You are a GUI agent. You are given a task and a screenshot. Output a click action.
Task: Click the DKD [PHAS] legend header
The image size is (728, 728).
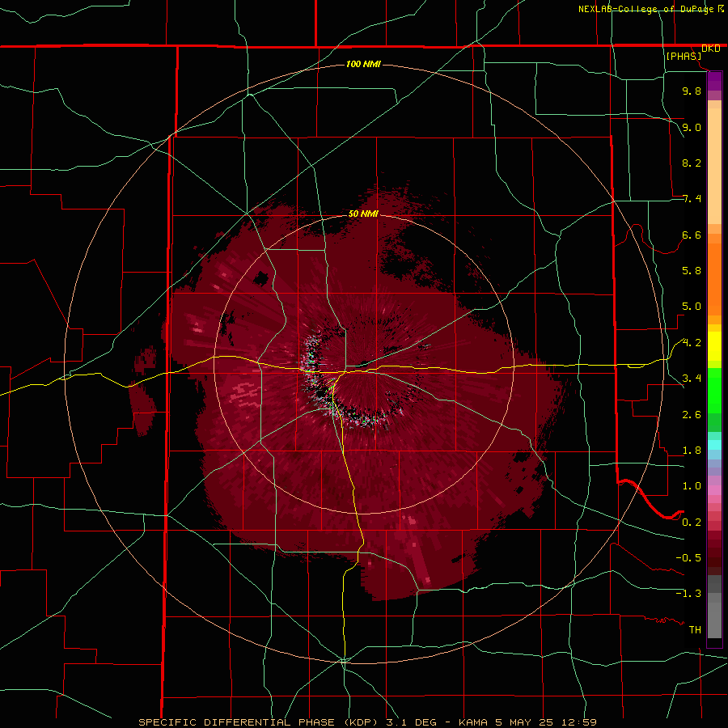pos(693,53)
